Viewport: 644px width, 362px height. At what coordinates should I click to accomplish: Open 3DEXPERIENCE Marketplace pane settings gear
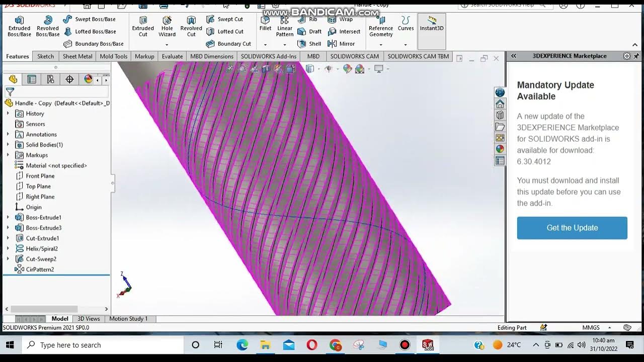pyautogui.click(x=626, y=56)
